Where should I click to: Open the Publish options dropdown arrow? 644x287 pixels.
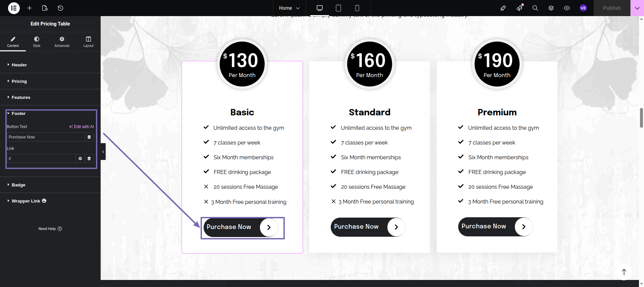point(637,8)
